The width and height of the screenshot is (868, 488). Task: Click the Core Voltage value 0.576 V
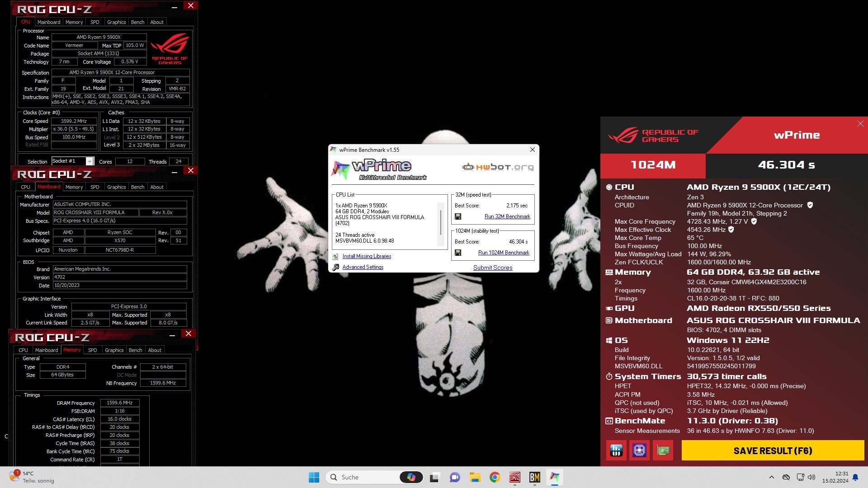(x=130, y=62)
